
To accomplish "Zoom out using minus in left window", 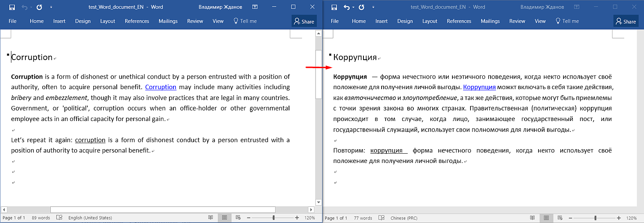I will (249, 218).
